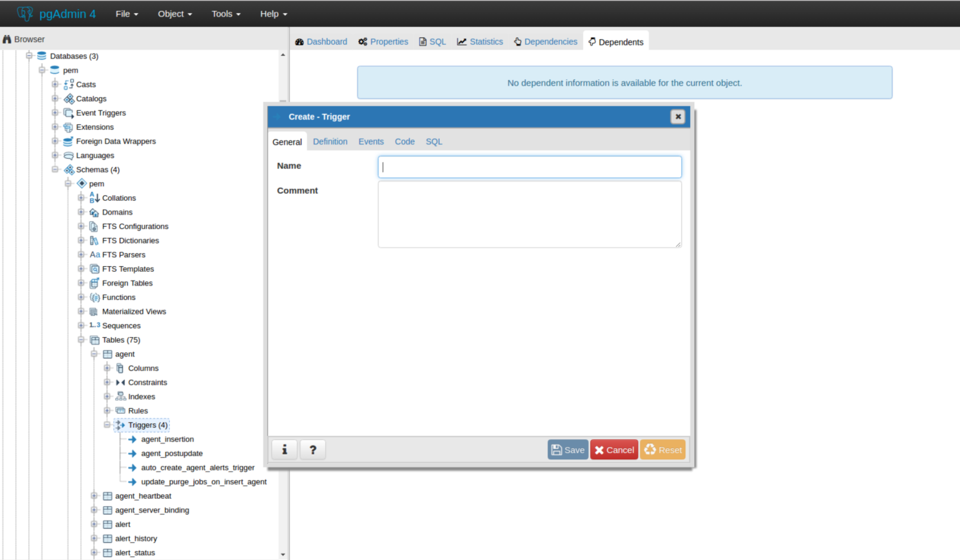Click the Reset button
Screen dimensions: 960x560
point(663,450)
